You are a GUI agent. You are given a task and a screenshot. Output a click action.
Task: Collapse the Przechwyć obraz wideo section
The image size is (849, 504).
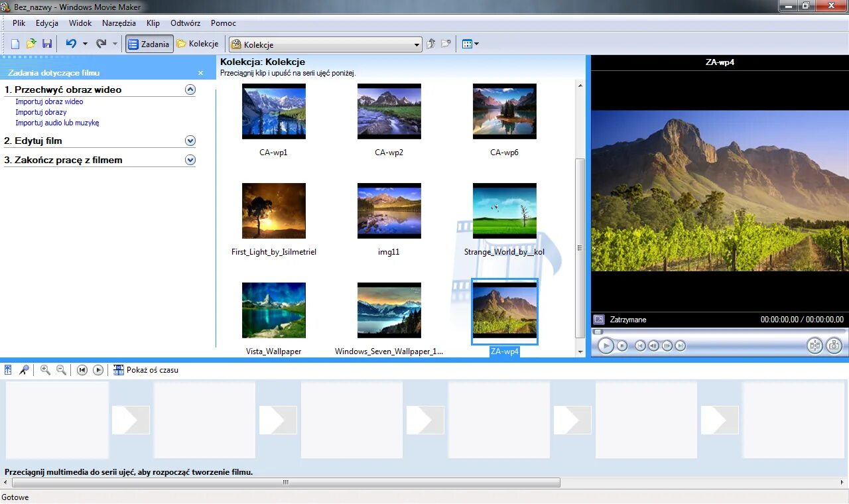[x=190, y=89]
